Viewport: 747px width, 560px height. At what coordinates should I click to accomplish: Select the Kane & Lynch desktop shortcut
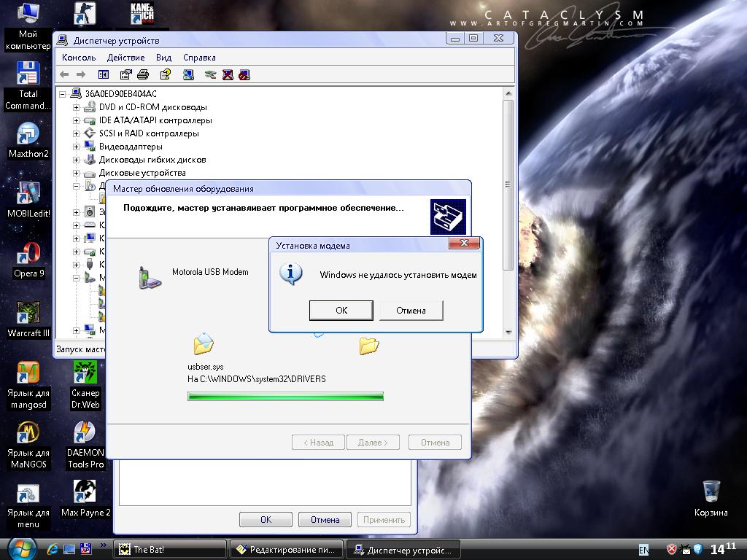point(142,15)
